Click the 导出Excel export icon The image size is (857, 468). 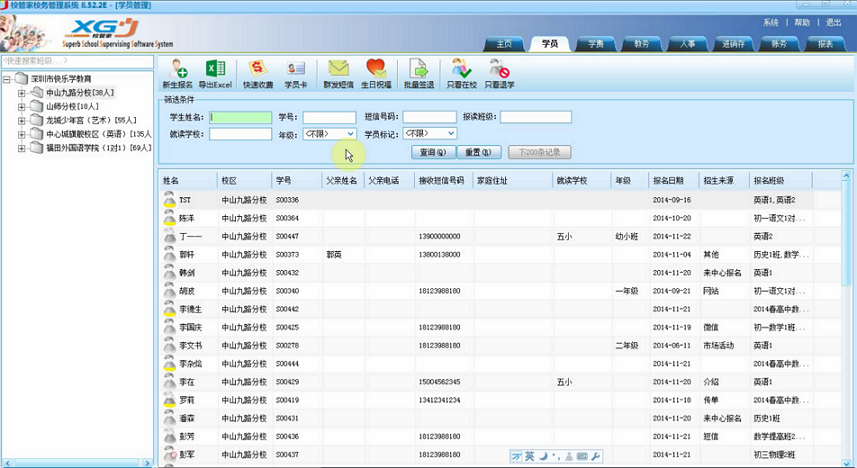point(215,69)
